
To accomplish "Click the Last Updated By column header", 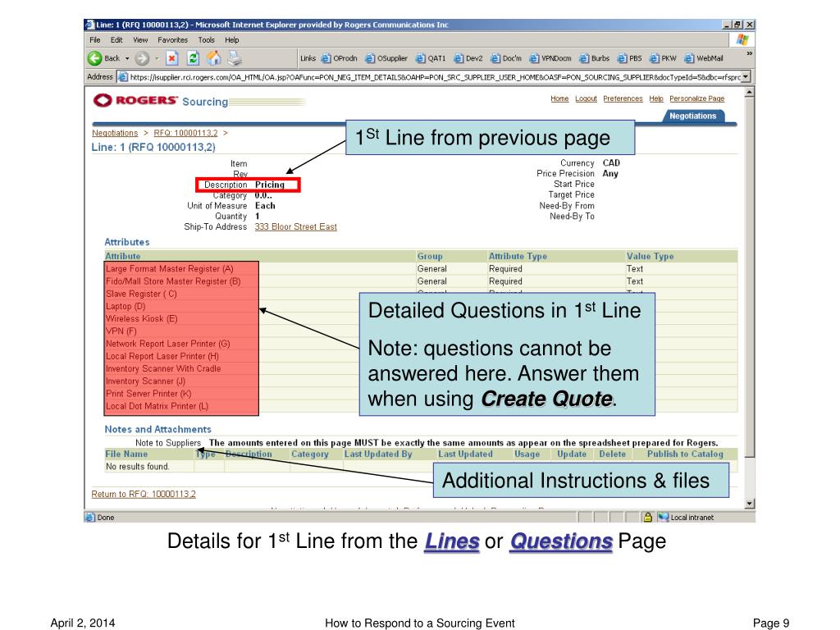I will [x=378, y=454].
